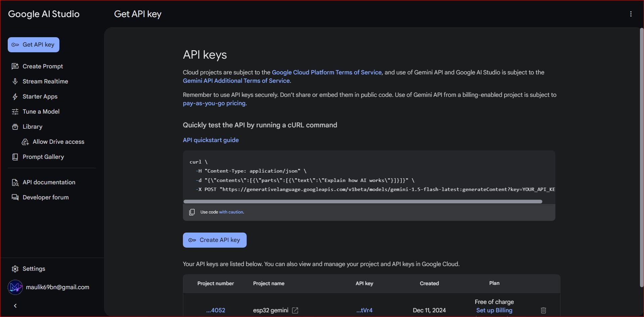Open Gemini API Additional Terms of Service
The height and width of the screenshot is (317, 644).
pos(236,81)
